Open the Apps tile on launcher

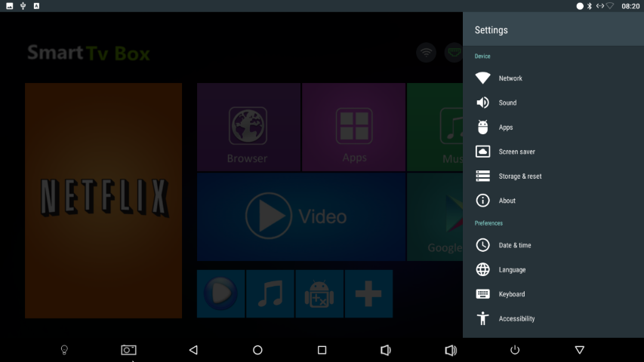(353, 127)
